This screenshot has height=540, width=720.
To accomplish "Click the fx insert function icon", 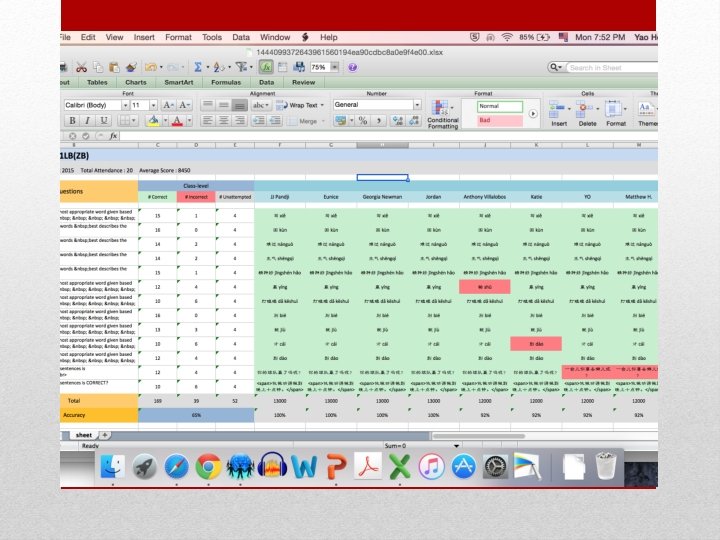I will [113, 136].
